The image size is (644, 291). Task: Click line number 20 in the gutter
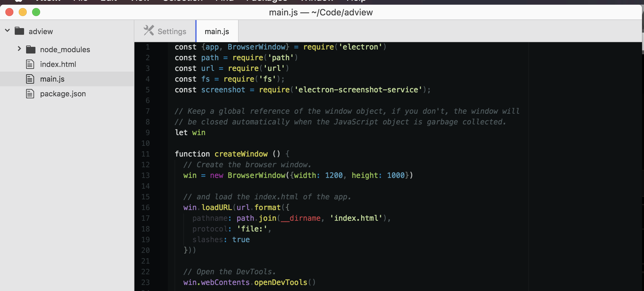coord(145,250)
